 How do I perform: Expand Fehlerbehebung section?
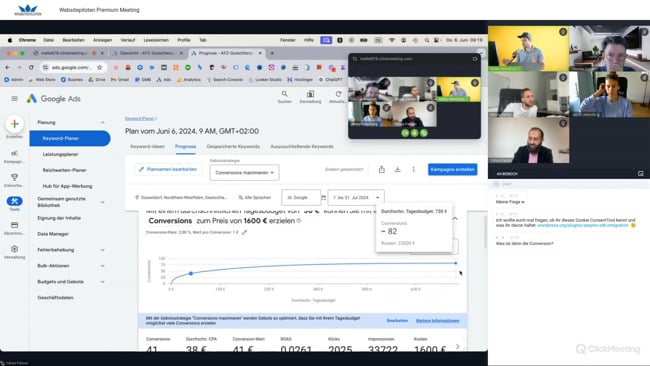(x=102, y=250)
